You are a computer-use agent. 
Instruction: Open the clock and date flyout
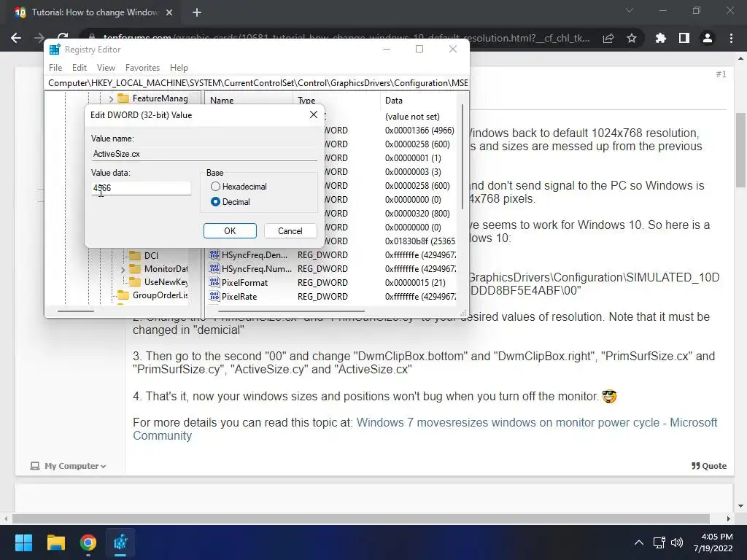point(713,542)
